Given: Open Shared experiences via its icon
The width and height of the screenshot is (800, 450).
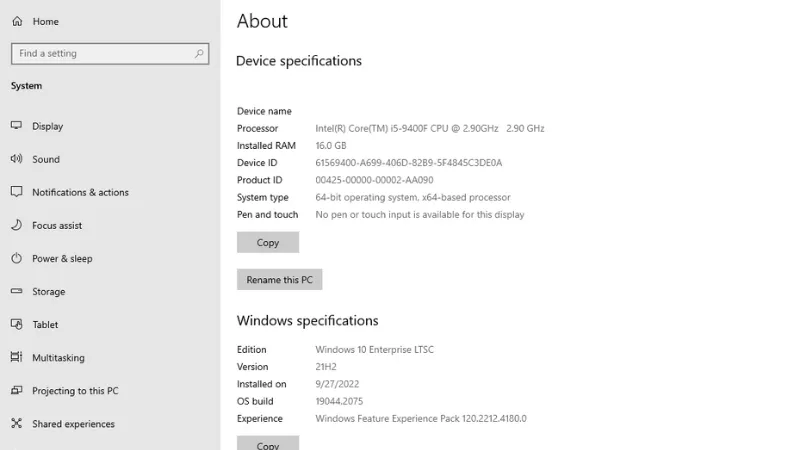Looking at the screenshot, I should point(16,423).
